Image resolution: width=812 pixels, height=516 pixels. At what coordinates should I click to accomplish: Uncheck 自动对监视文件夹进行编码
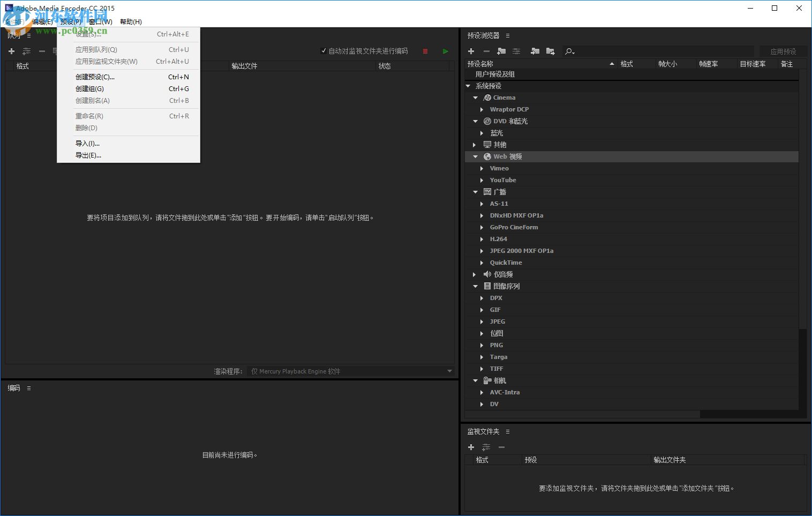point(324,50)
